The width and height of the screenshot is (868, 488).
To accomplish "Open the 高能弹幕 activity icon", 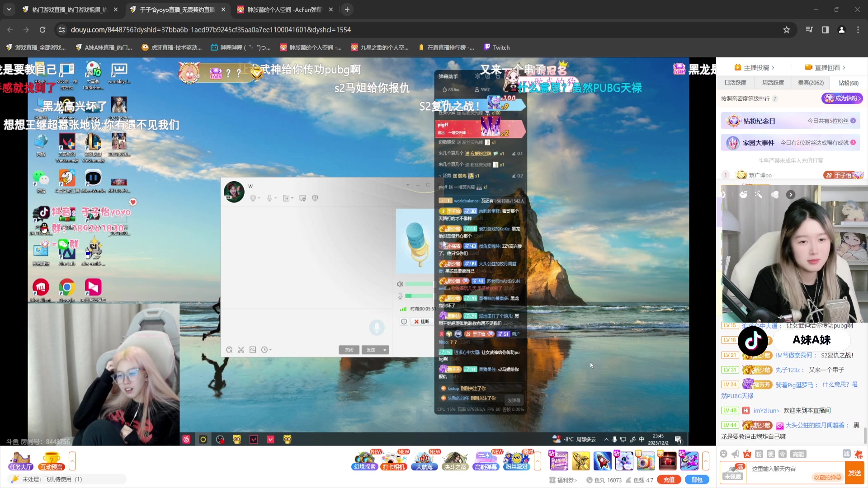I will tap(486, 461).
